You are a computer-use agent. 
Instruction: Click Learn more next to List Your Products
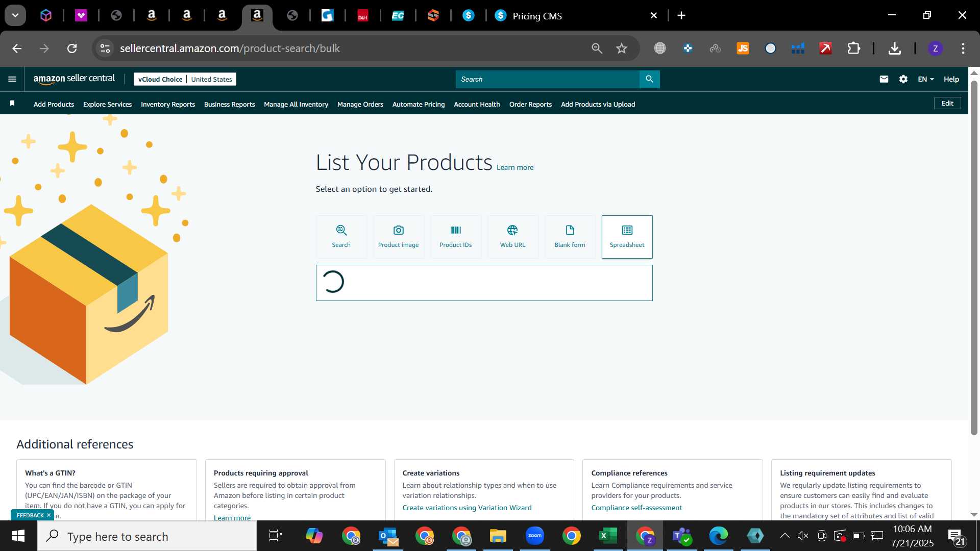pos(515,167)
